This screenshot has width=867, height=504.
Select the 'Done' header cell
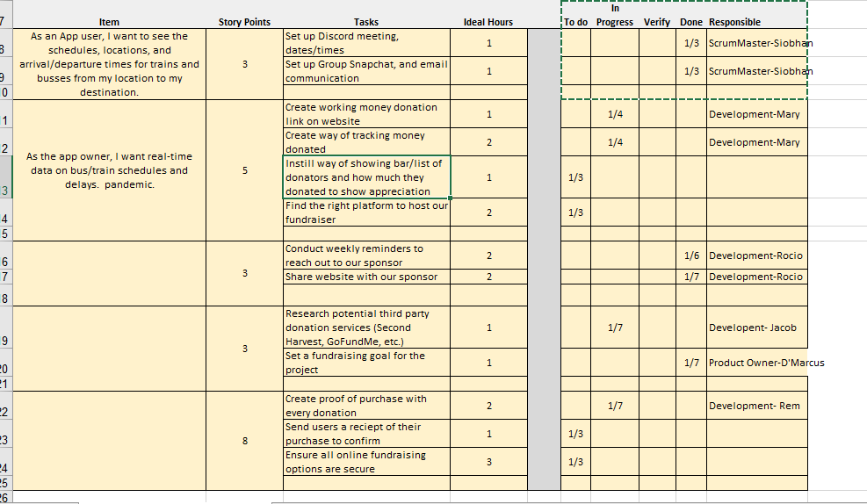(691, 15)
